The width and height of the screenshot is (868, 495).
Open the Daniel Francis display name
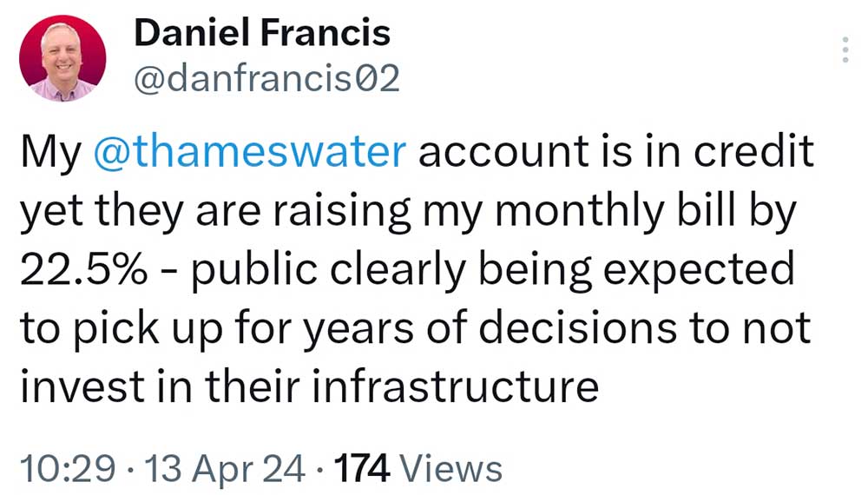262,34
